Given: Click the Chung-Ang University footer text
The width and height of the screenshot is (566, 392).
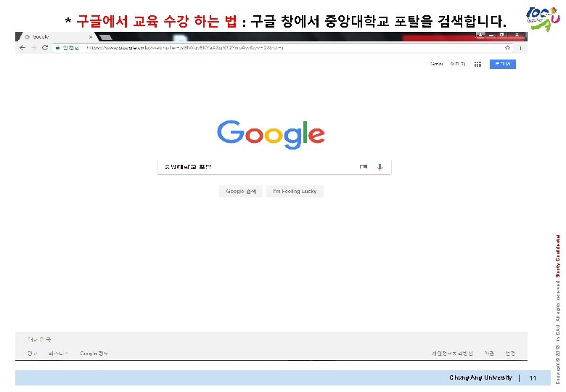Looking at the screenshot, I should coord(480,377).
